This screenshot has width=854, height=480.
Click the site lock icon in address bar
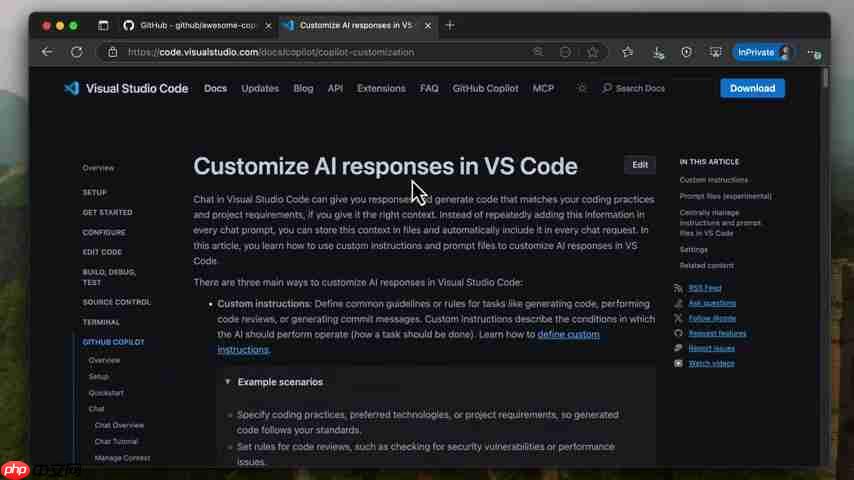(x=113, y=52)
